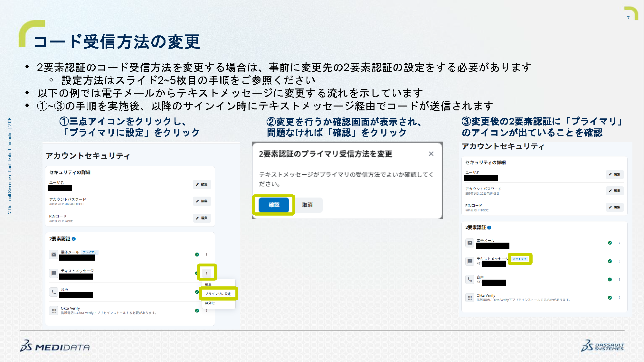644x362 pixels.
Task: Open the three-dot menu for 電子メール in step ① screenshot
Action: [x=207, y=255]
